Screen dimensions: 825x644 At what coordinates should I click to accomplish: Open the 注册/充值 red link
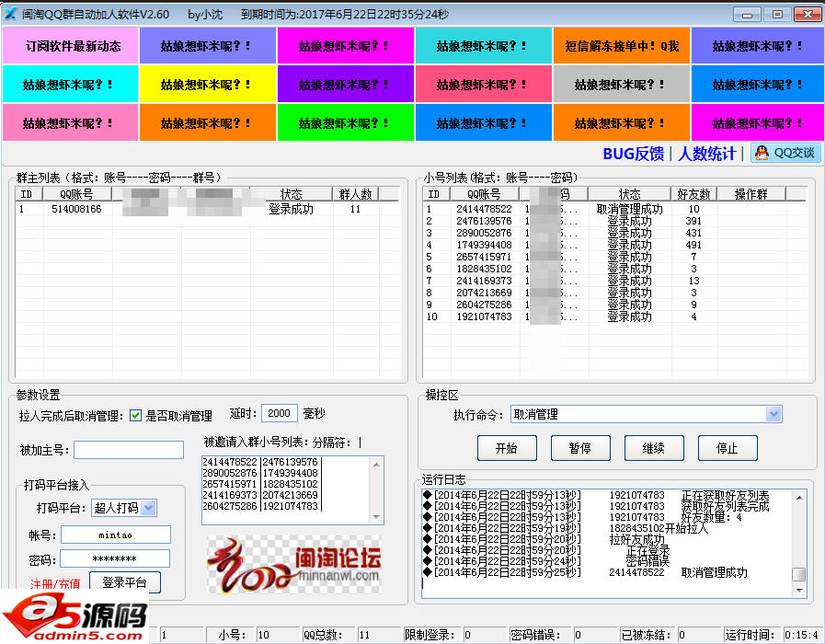point(55,584)
